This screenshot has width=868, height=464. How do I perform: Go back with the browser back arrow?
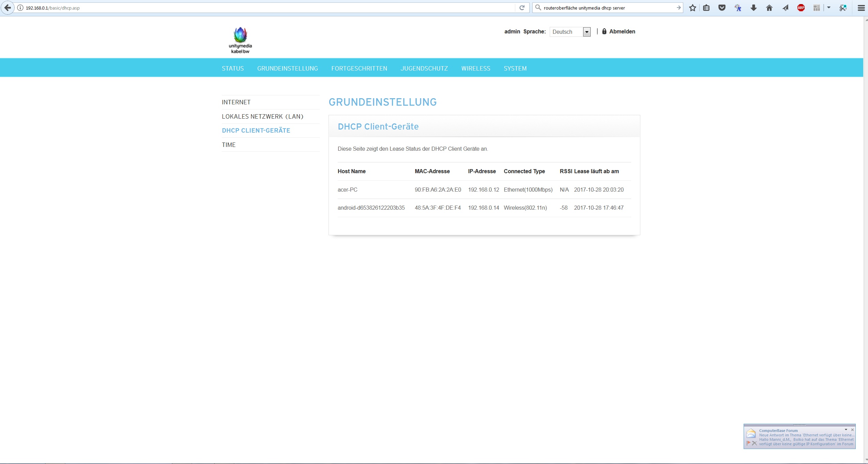(x=7, y=8)
